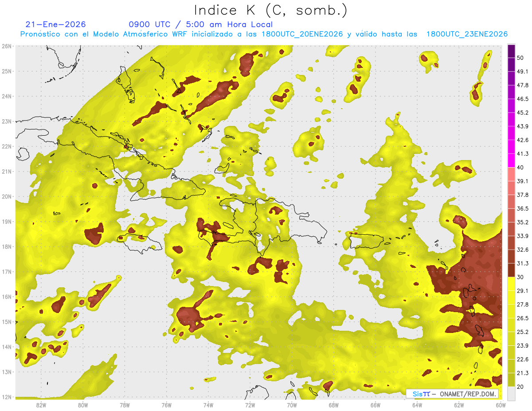The width and height of the screenshot is (532, 411).
Task: Click '0900 UTC / 5:00 am Hora Local'
Action: tap(200, 24)
